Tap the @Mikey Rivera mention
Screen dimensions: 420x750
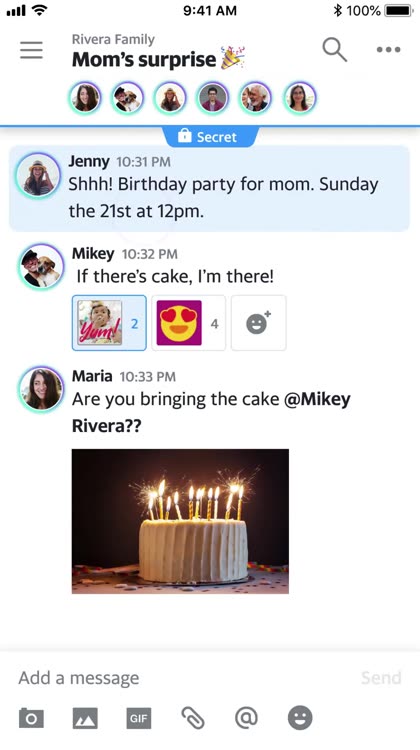pyautogui.click(x=211, y=412)
